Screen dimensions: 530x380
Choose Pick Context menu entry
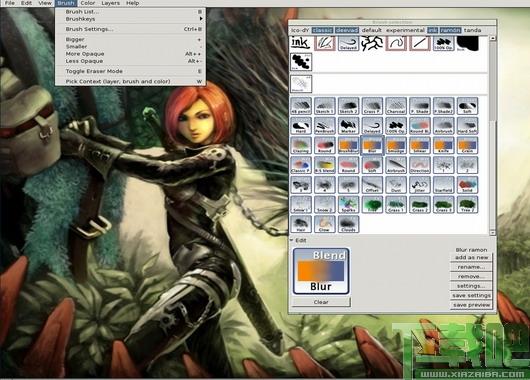pos(130,81)
